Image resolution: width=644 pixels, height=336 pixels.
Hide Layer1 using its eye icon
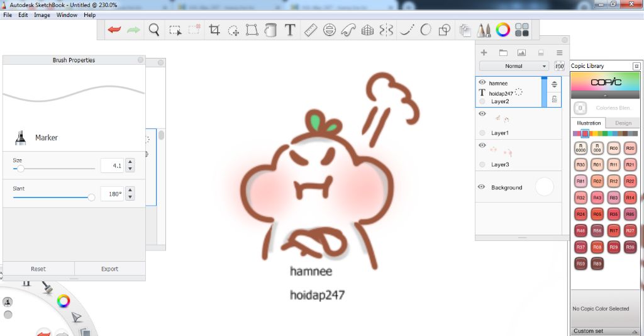[x=482, y=114]
